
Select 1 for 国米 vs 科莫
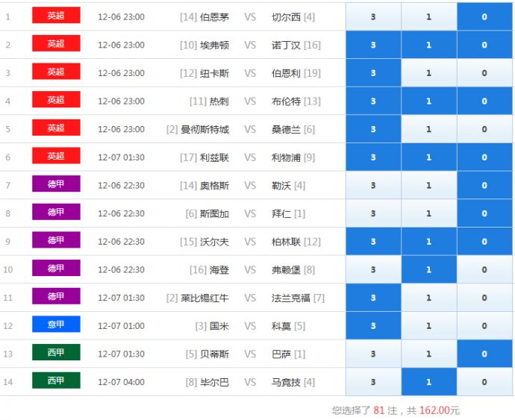[429, 325]
